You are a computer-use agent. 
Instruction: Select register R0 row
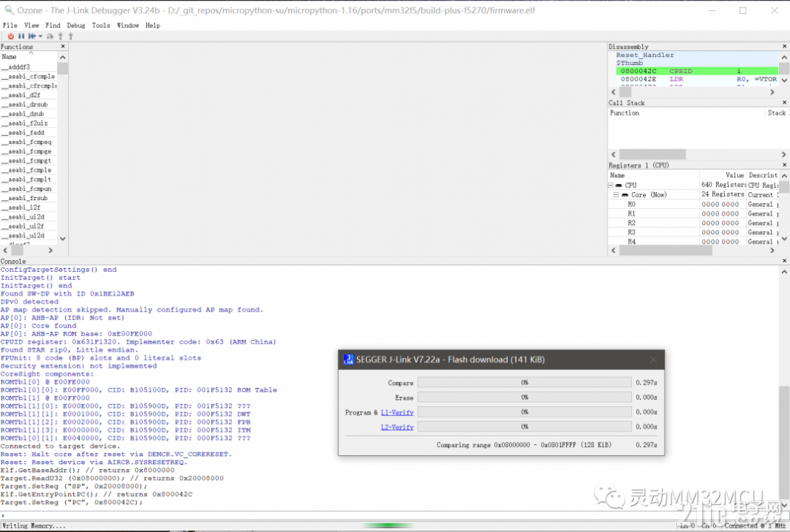click(693, 205)
